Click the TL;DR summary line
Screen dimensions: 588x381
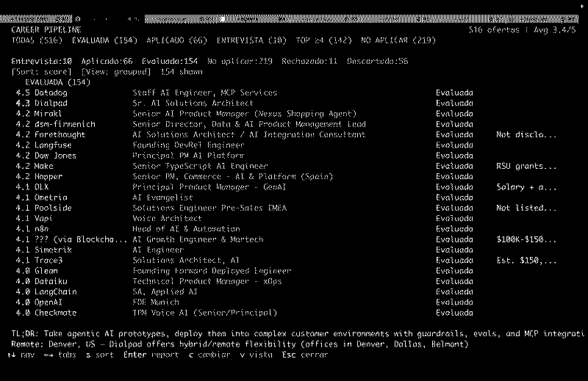298,334
